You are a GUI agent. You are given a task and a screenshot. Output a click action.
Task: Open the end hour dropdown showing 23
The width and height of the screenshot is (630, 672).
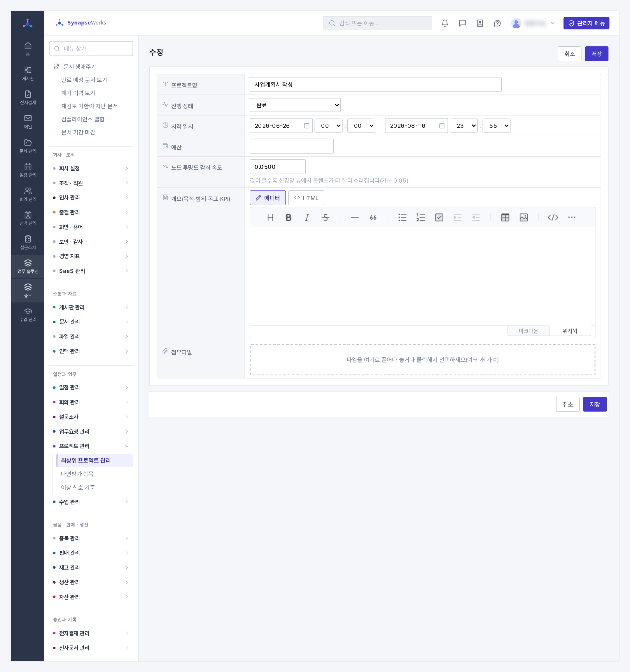463,126
